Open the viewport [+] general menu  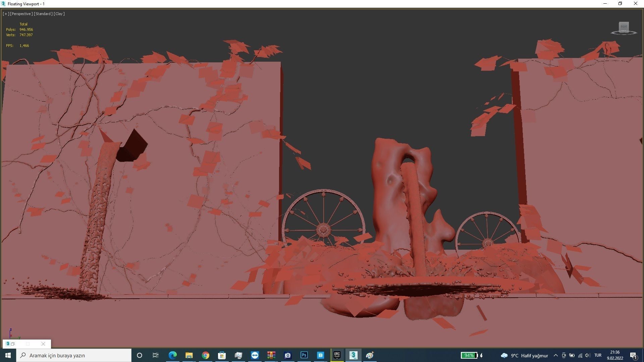(x=6, y=14)
